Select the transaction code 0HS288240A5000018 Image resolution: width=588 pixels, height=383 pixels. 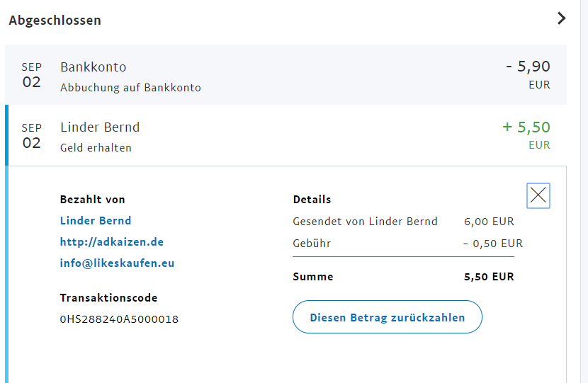click(119, 319)
